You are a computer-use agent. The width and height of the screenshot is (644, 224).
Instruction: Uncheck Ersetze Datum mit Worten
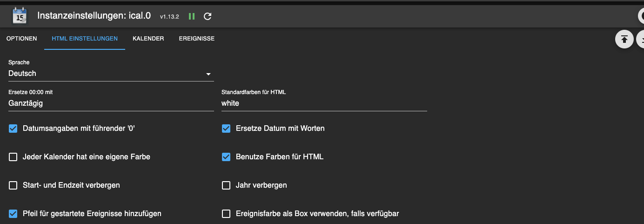(x=226, y=129)
